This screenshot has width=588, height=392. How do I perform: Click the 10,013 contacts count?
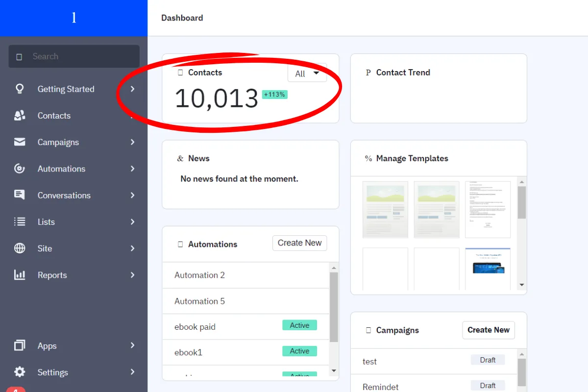coord(217,98)
